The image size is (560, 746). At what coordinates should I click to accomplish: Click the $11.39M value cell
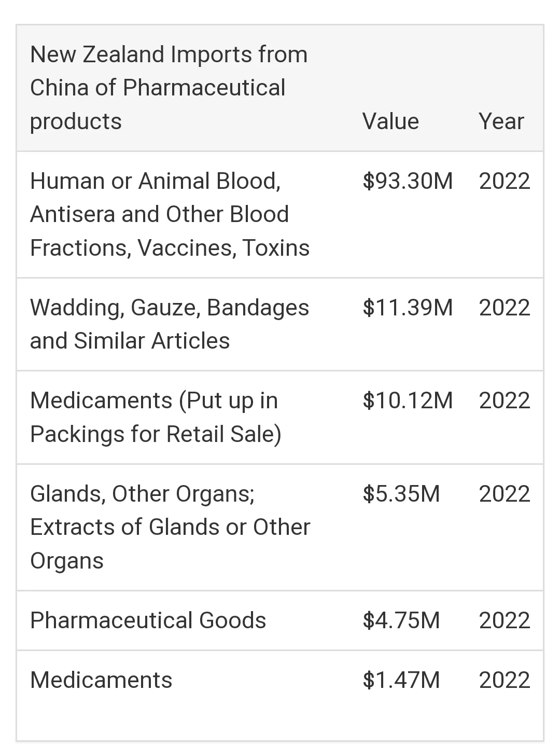(408, 308)
